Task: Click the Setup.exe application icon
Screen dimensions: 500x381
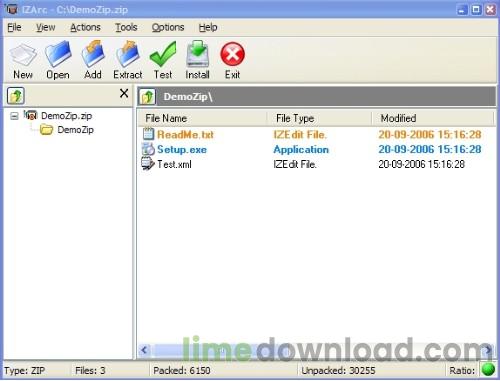Action: click(148, 149)
